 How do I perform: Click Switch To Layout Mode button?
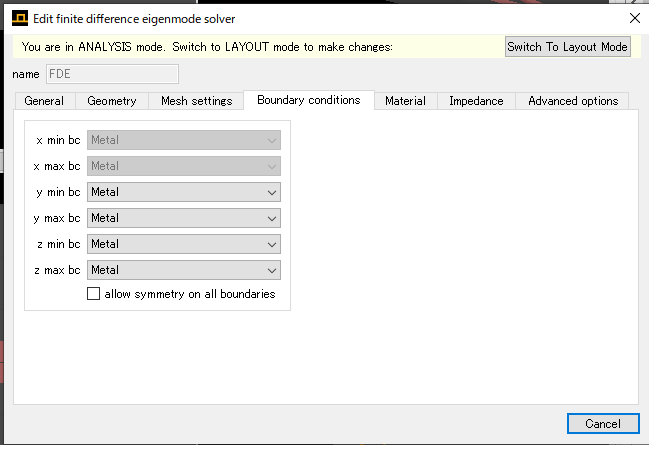pyautogui.click(x=567, y=47)
